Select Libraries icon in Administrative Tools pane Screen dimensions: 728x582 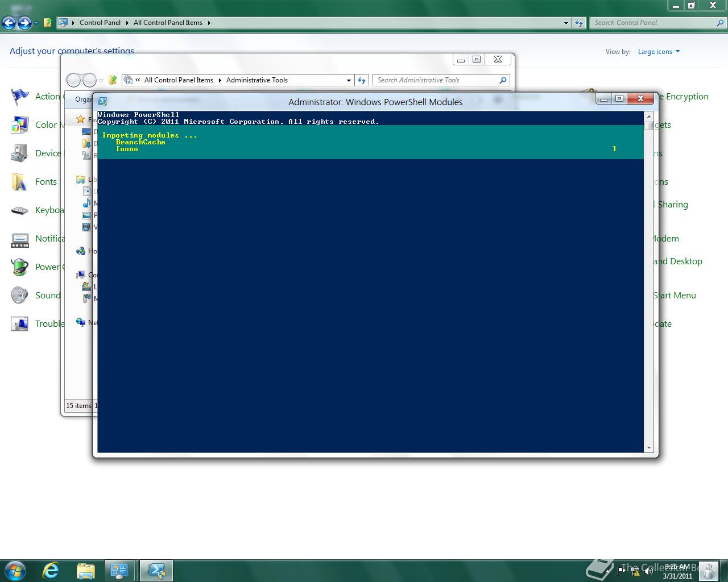pyautogui.click(x=81, y=180)
